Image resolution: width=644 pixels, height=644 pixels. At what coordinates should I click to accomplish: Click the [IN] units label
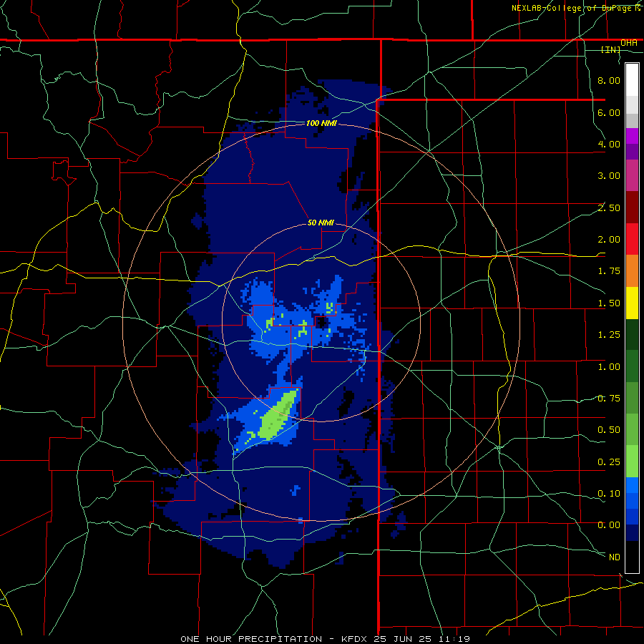(611, 49)
